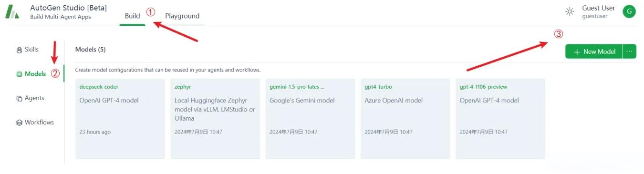The image size is (644, 174).
Task: Select Workflows in the sidebar
Action: click(35, 123)
